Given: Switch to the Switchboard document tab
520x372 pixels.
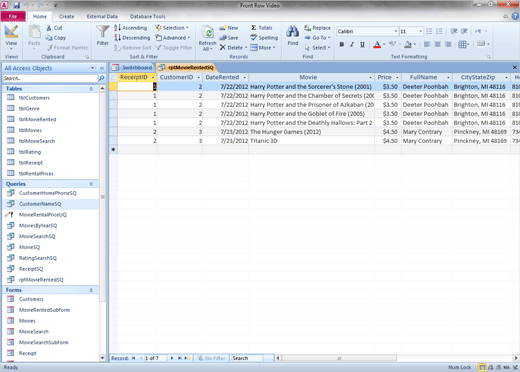Looking at the screenshot, I should pyautogui.click(x=132, y=67).
